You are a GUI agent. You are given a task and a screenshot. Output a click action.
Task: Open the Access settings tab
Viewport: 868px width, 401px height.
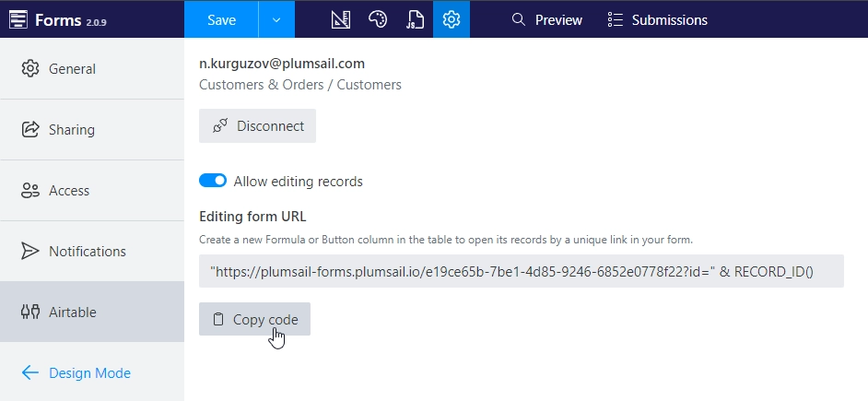[x=92, y=191]
